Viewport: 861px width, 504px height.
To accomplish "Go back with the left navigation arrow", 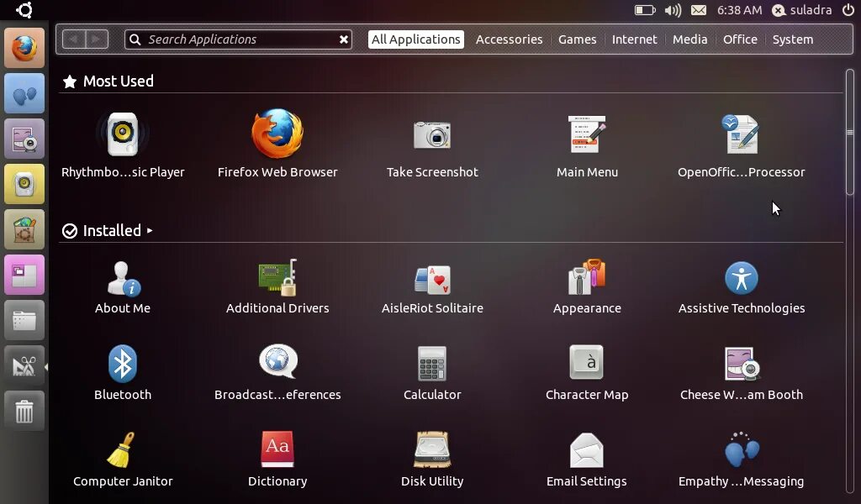I will [x=74, y=39].
